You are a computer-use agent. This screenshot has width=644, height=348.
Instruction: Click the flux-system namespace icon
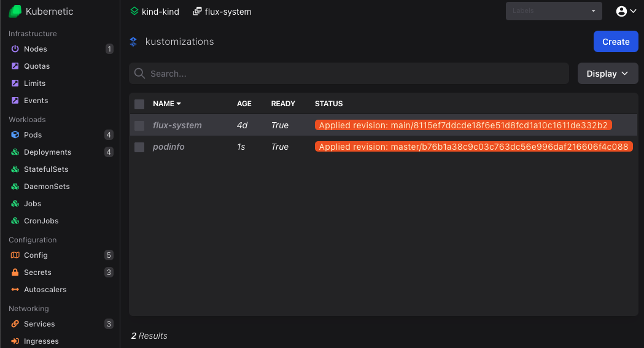(x=198, y=11)
